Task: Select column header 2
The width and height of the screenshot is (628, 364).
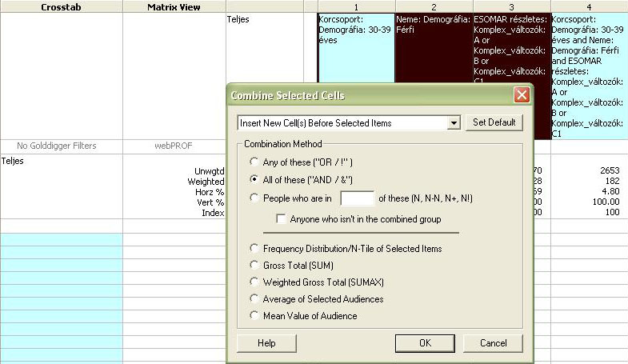Action: click(434, 7)
